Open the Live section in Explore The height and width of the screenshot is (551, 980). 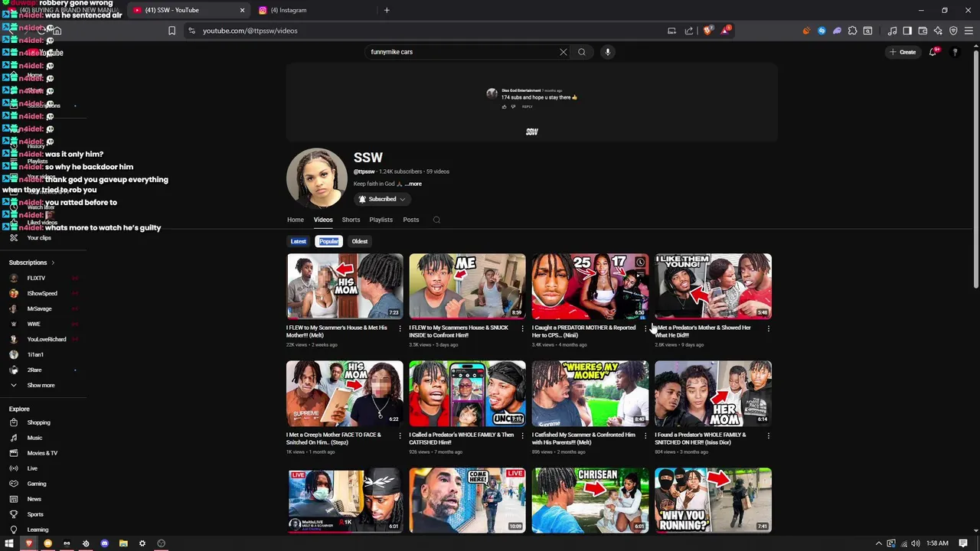pyautogui.click(x=32, y=468)
